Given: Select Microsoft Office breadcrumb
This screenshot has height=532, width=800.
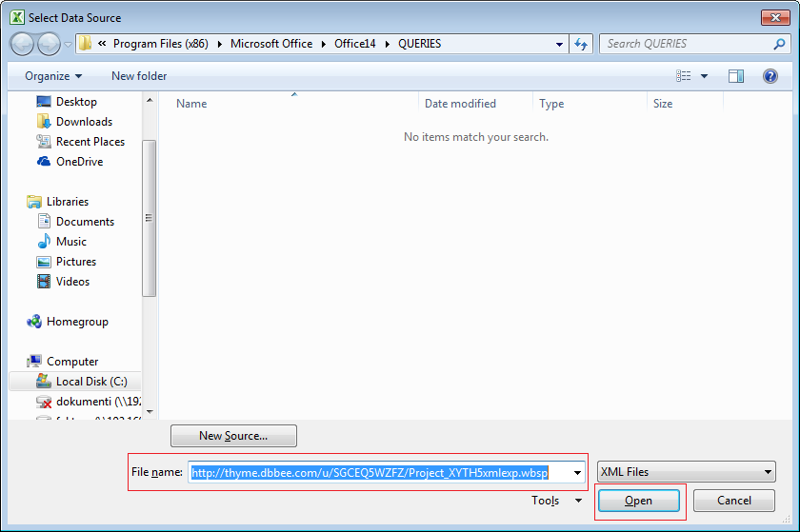Looking at the screenshot, I should click(271, 44).
